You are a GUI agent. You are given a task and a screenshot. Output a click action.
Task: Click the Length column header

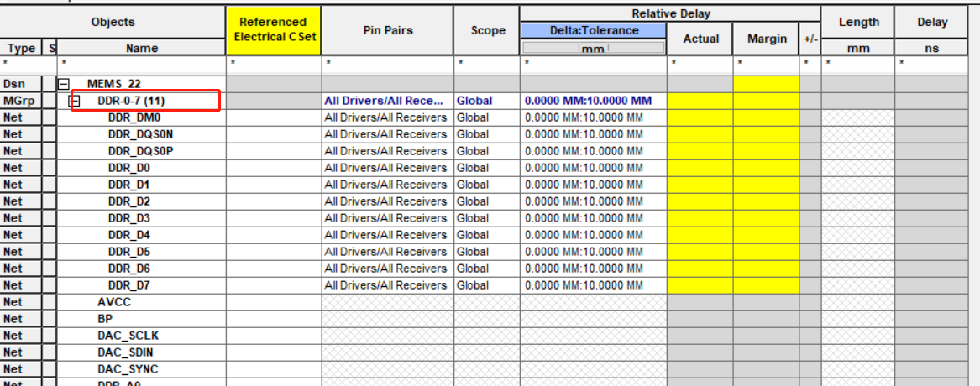[858, 23]
